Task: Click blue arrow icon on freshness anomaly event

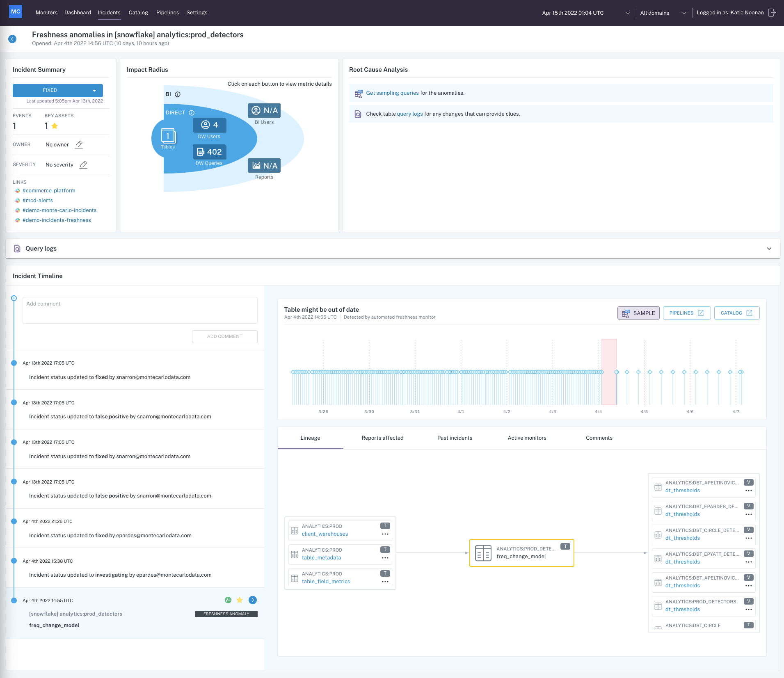Action: click(x=253, y=600)
